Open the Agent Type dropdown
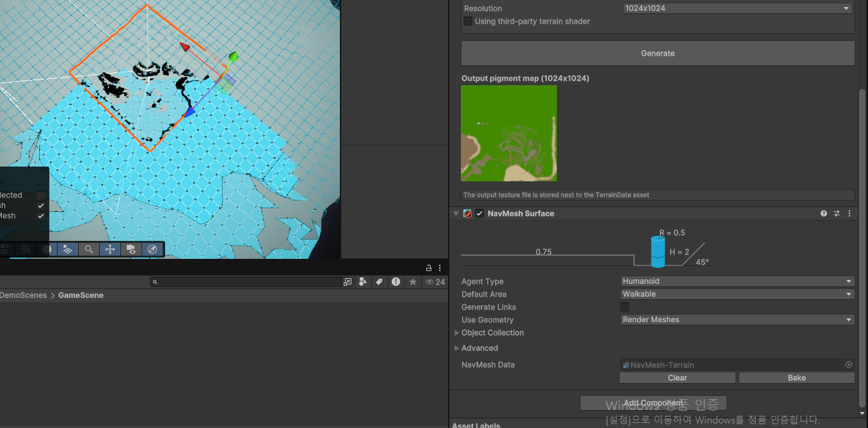The width and height of the screenshot is (868, 428). tap(736, 281)
